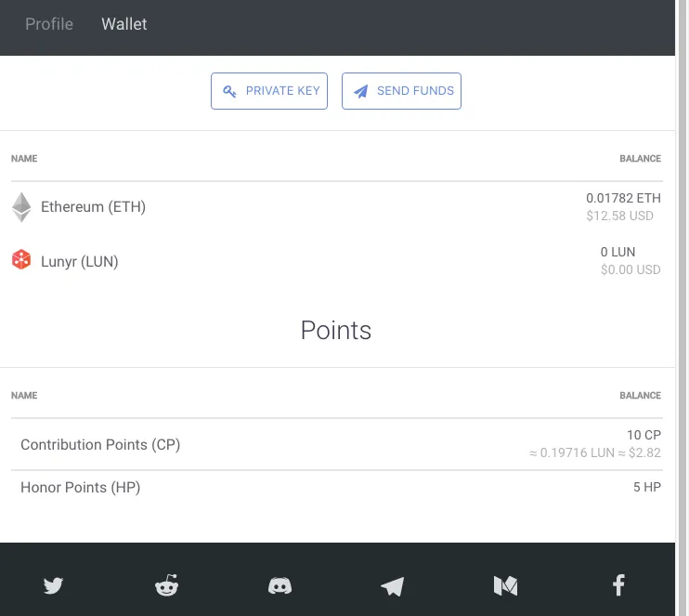689x616 pixels.
Task: Select the Honor Points (HP) row
Action: click(x=336, y=487)
